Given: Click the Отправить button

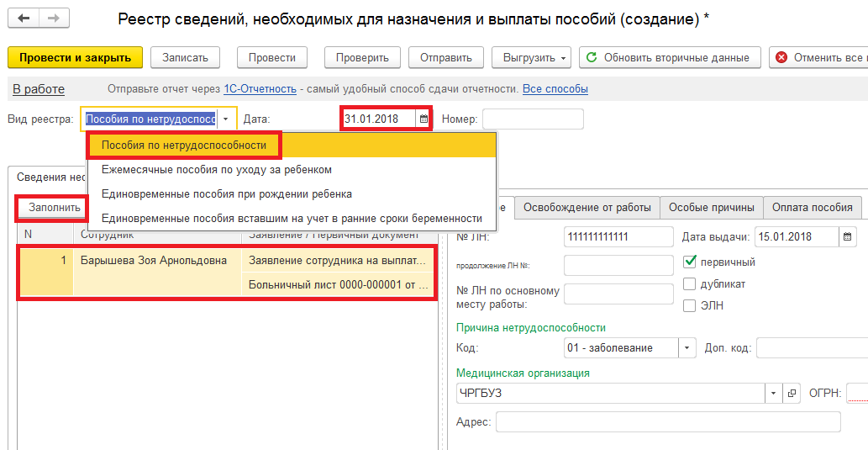Looking at the screenshot, I should click(445, 58).
